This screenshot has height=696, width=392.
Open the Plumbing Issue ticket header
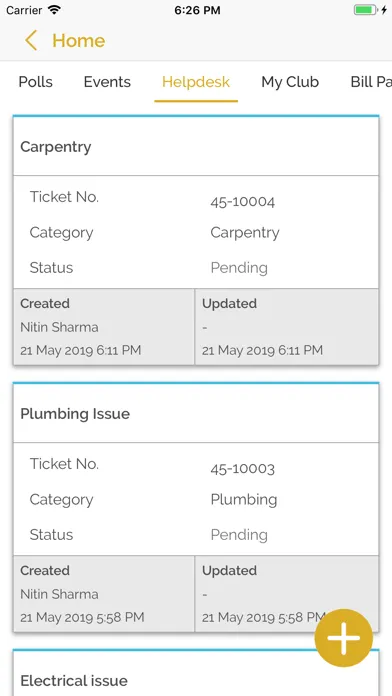(196, 413)
